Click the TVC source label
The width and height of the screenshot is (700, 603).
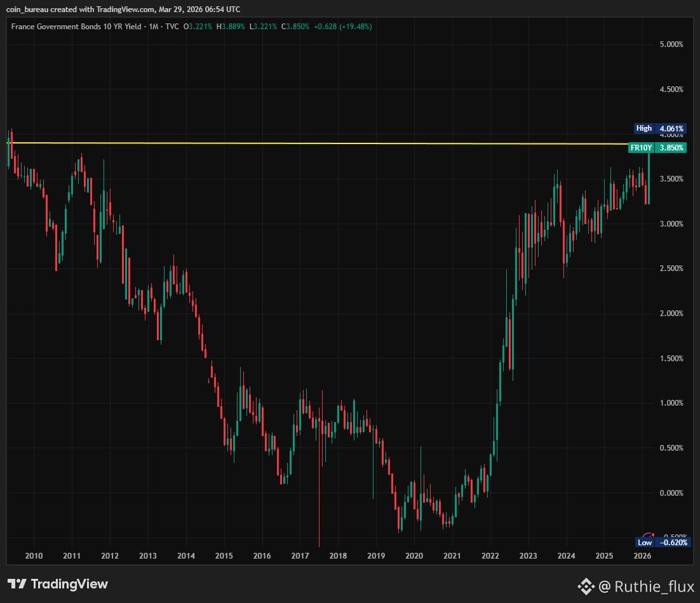pyautogui.click(x=172, y=26)
